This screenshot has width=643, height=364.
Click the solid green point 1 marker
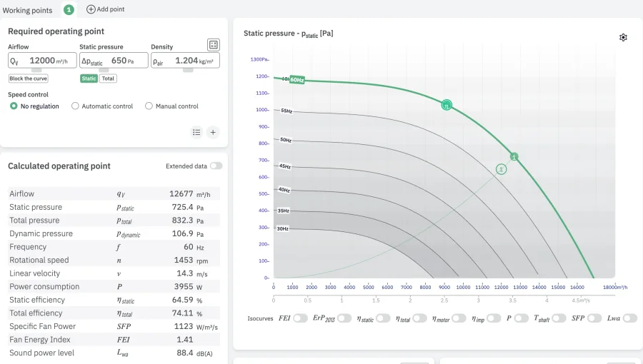tap(514, 157)
